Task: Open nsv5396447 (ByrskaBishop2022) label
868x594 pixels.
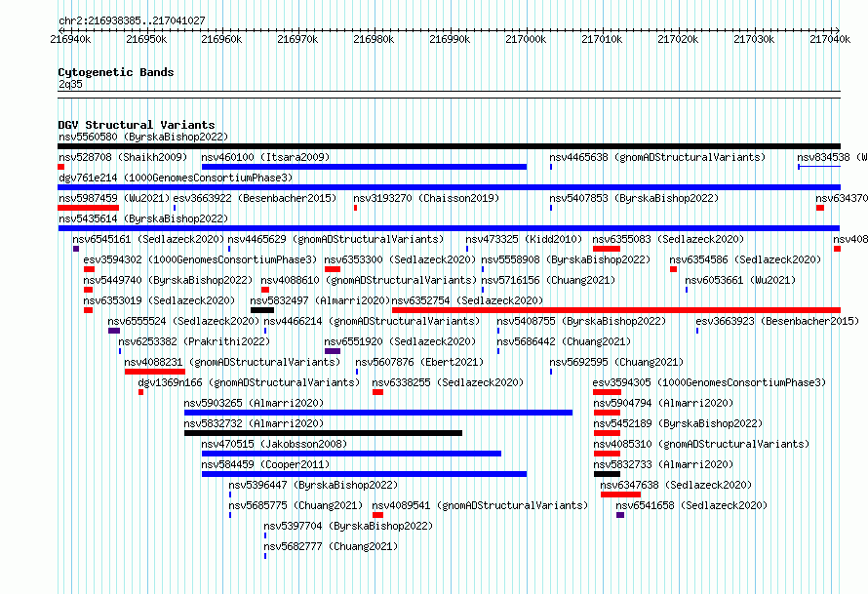Action: click(313, 485)
